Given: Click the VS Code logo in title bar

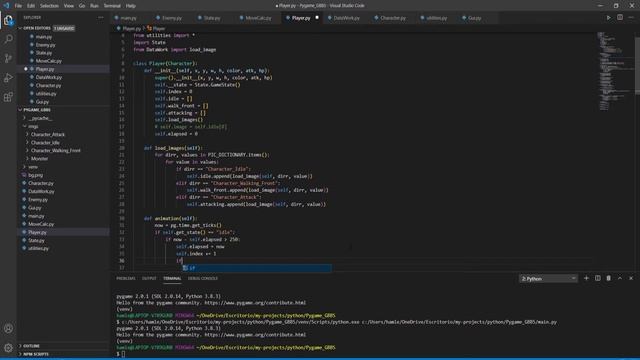Looking at the screenshot, I should (x=6, y=6).
